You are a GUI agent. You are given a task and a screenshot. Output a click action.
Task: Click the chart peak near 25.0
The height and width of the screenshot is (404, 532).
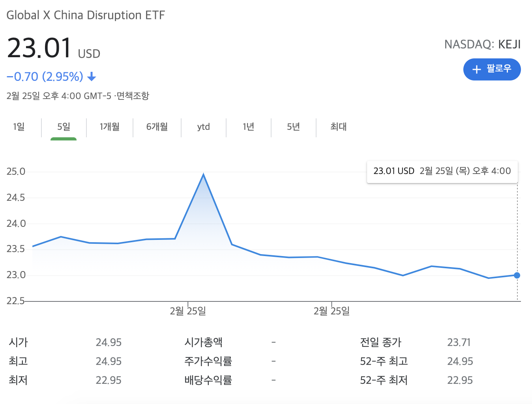click(203, 174)
